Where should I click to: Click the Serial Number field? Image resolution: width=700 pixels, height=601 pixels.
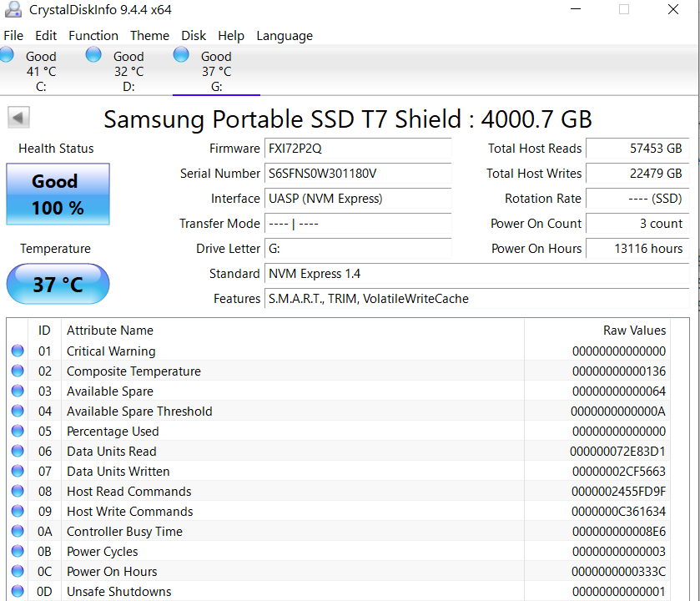click(x=358, y=174)
